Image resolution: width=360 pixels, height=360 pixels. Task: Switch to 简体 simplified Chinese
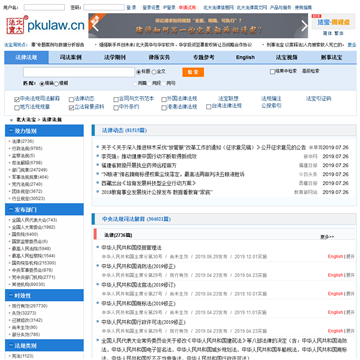point(327,33)
